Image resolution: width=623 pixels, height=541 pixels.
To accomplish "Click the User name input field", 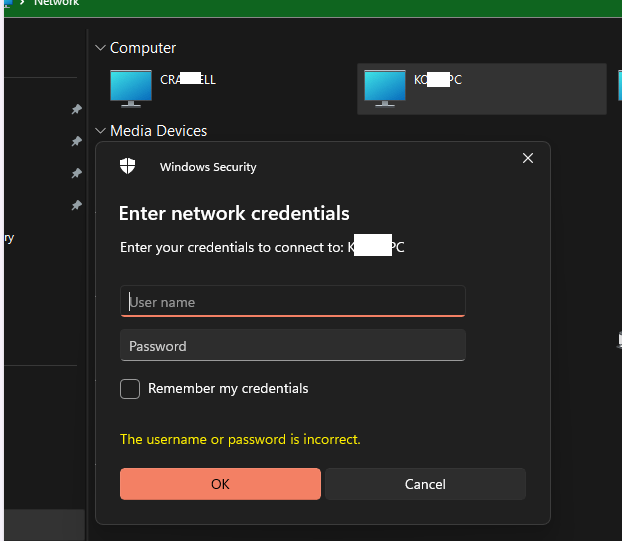I will pyautogui.click(x=292, y=301).
